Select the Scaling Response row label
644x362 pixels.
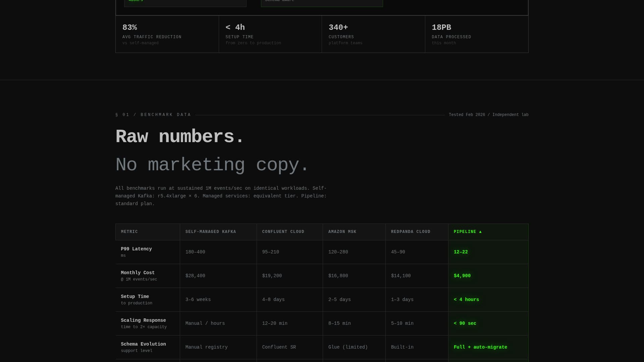148,323
